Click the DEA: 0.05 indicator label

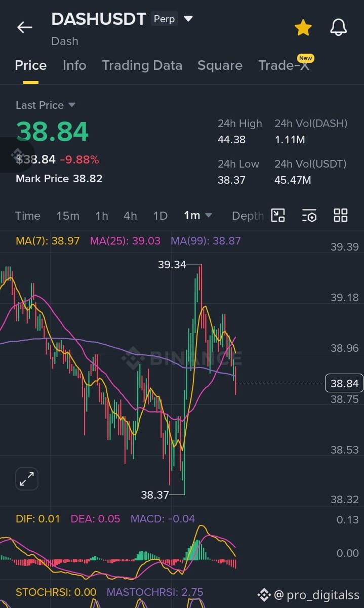95,519
